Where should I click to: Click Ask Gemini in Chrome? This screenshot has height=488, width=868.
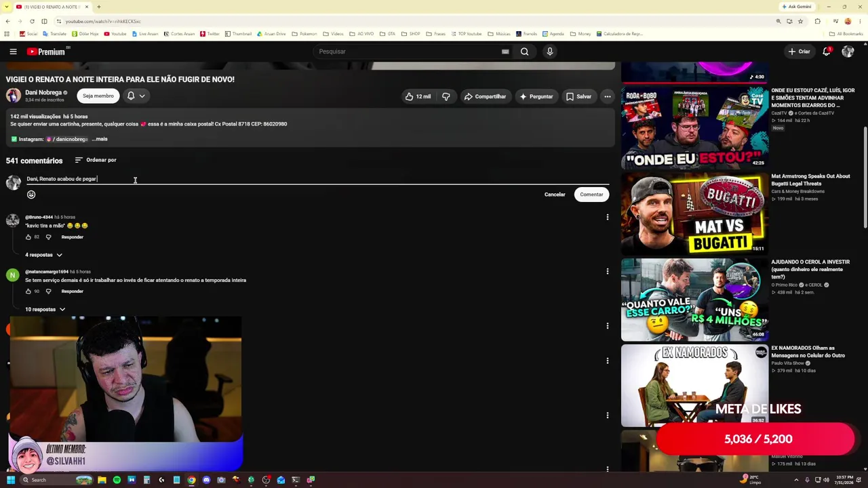(797, 7)
